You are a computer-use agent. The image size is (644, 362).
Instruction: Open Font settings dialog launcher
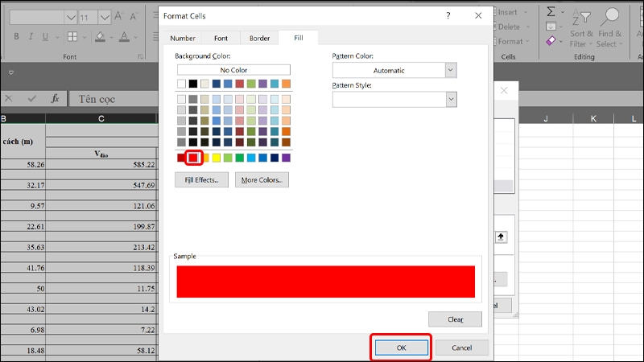pyautogui.click(x=140, y=56)
